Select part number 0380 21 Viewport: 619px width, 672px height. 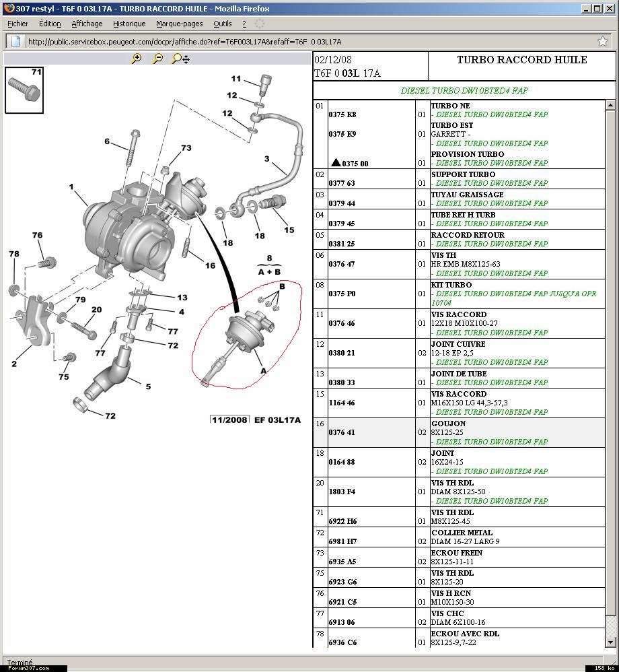coord(342,353)
